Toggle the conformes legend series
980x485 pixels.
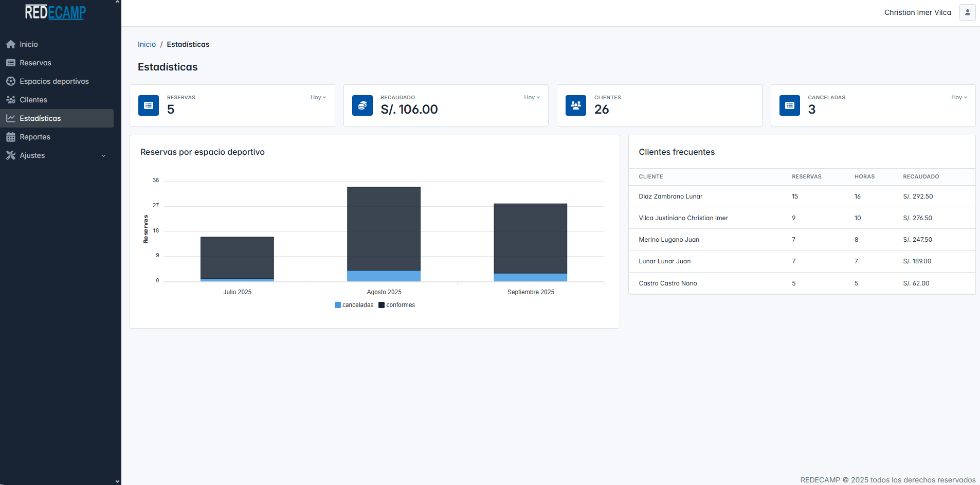[396, 305]
